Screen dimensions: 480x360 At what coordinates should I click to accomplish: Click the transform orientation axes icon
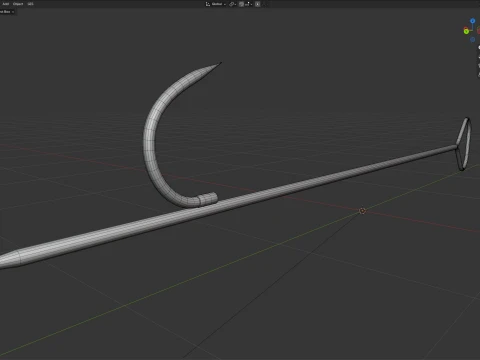208,4
